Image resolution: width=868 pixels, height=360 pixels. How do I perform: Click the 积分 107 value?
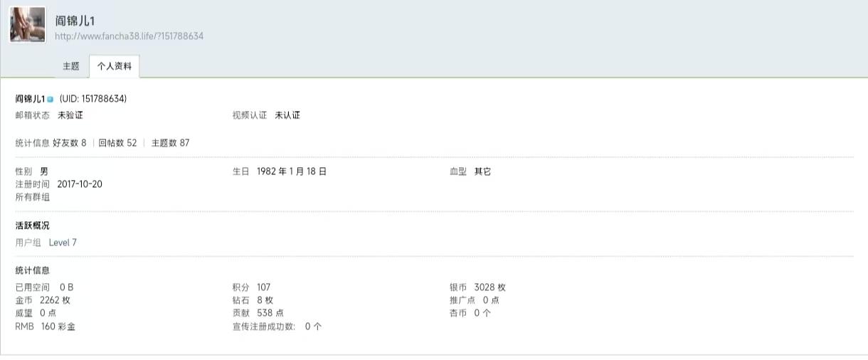pyautogui.click(x=263, y=287)
